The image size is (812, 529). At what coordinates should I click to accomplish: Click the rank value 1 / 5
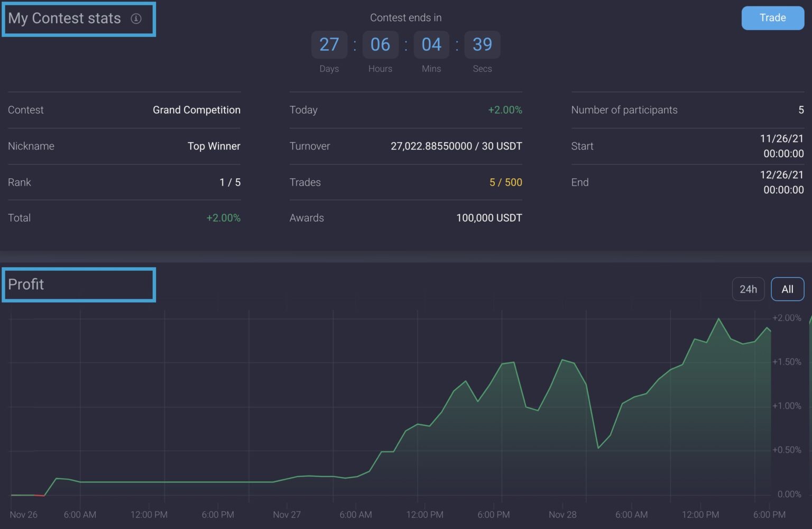(230, 182)
